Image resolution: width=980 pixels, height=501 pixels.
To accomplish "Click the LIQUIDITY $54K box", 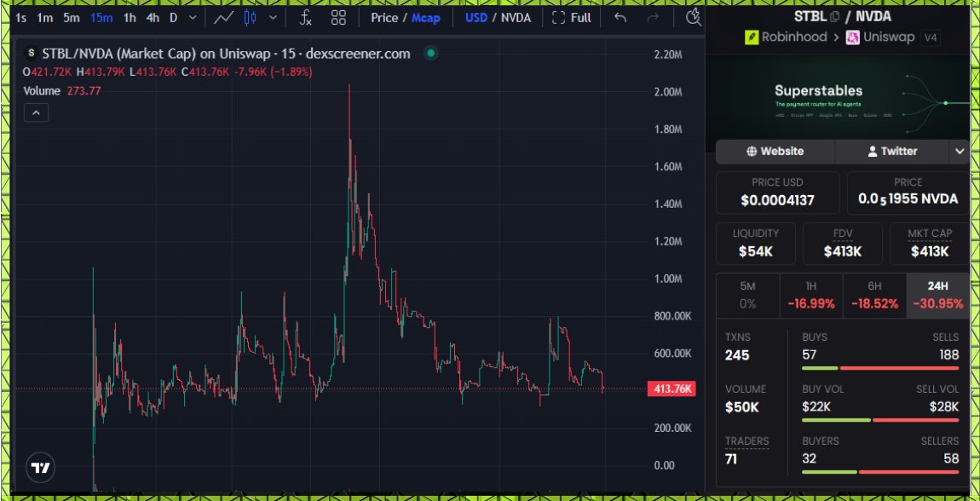I will (x=756, y=244).
